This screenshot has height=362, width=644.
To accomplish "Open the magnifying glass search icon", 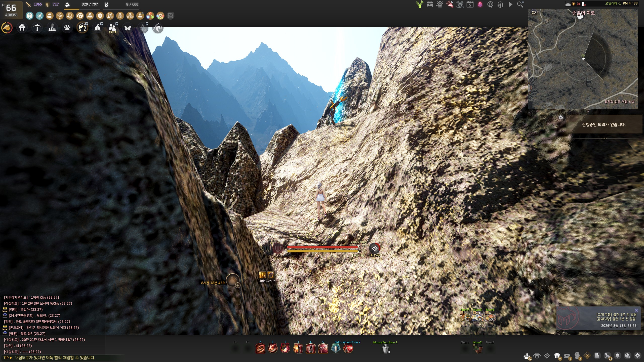I will tap(520, 4).
